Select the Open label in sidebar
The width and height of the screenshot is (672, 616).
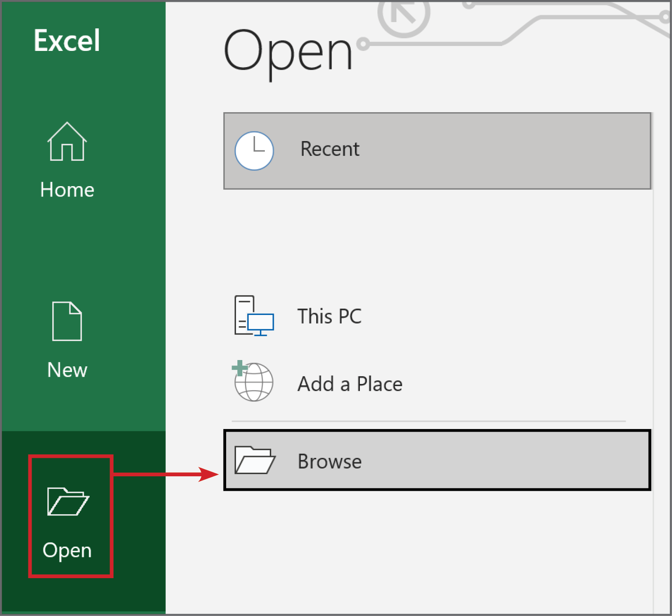tap(67, 551)
